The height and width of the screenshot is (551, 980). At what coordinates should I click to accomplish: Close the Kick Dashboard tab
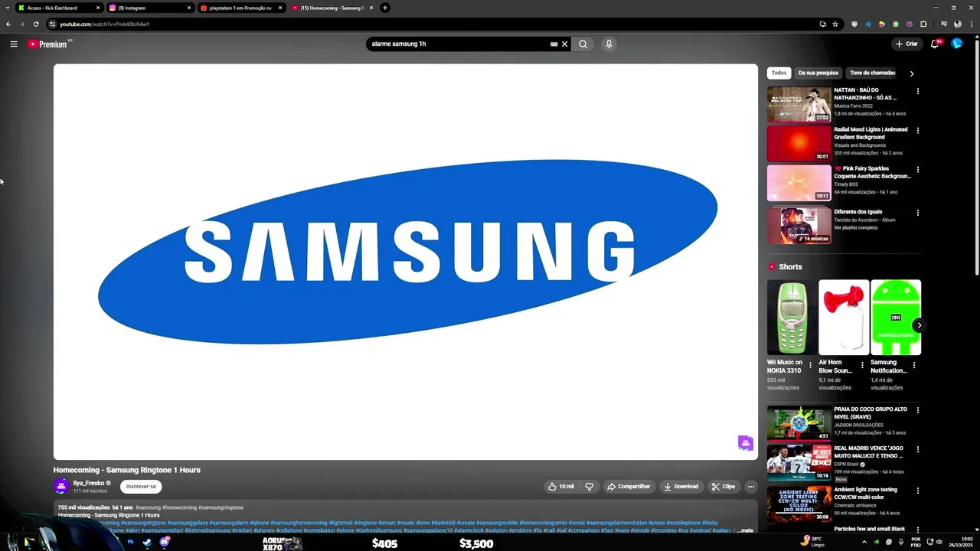(x=98, y=8)
